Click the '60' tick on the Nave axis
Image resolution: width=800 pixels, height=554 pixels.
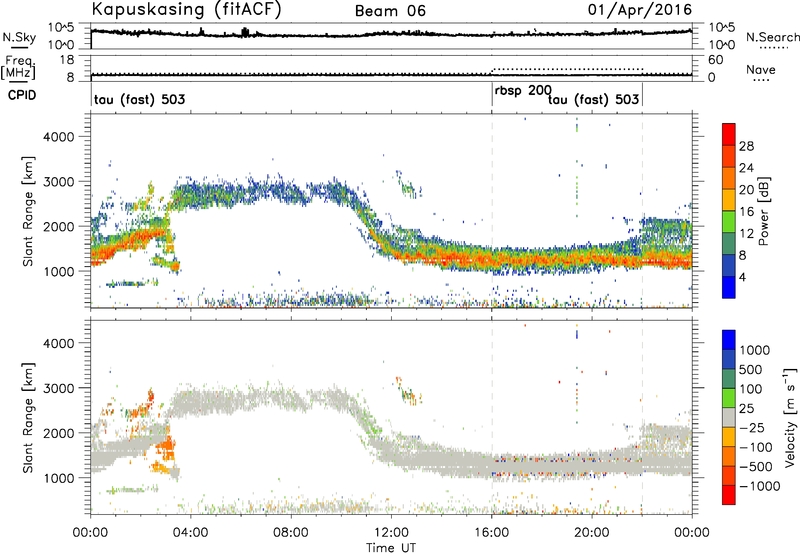716,60
